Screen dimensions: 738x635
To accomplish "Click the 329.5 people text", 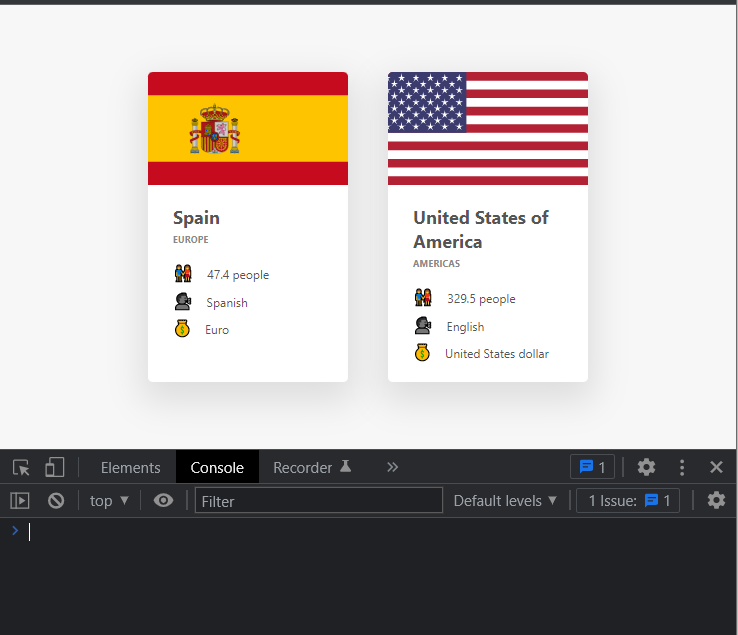I will [x=481, y=299].
